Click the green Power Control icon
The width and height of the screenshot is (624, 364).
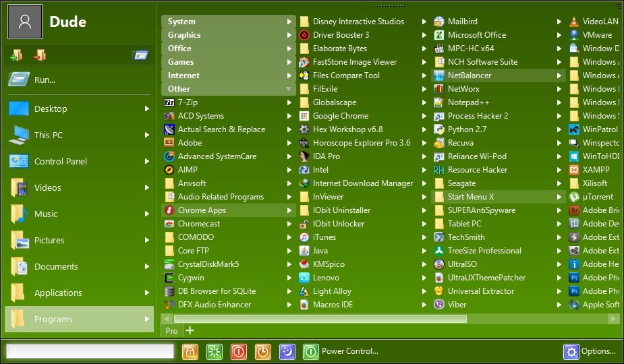point(311,352)
